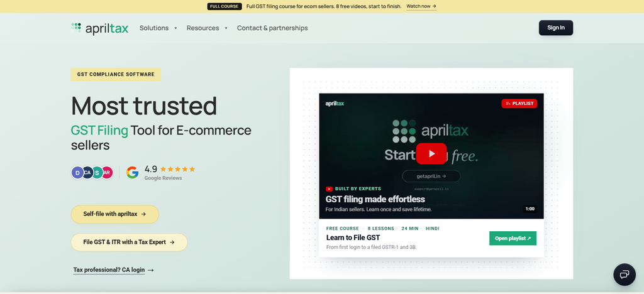
Task: Click the Learn to File GST title
Action: coord(353,237)
